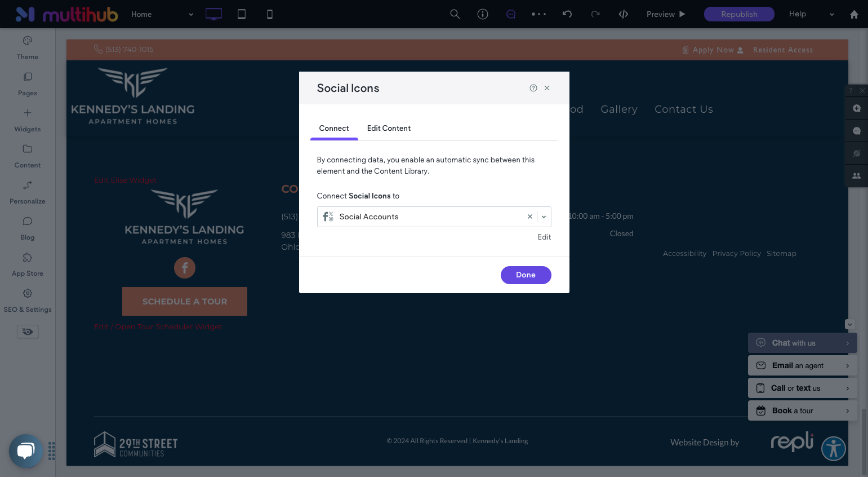Viewport: 868px width, 477px height.
Task: Click the Done button
Action: 526,275
